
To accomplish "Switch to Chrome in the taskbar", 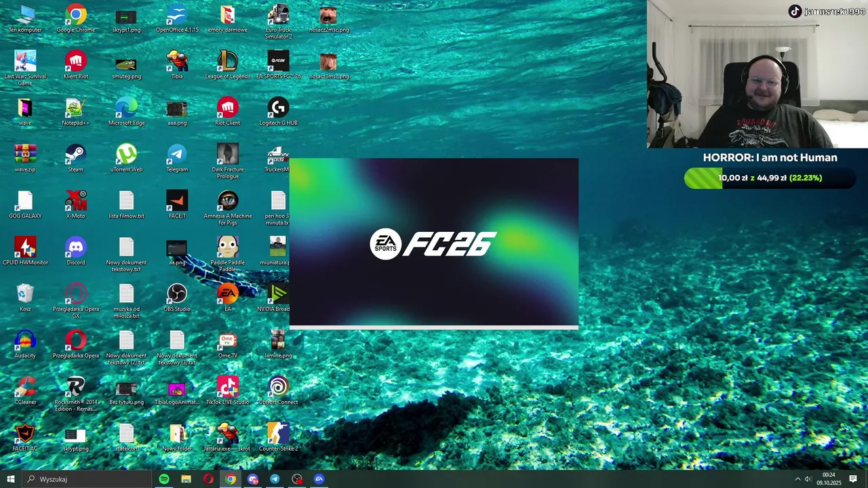I will 231,479.
